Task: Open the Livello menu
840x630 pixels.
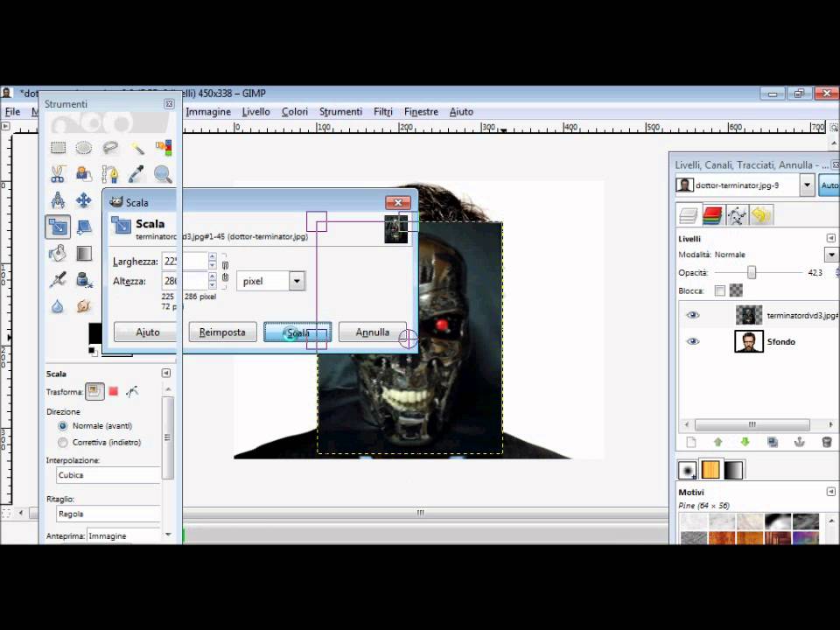Action: tap(255, 111)
